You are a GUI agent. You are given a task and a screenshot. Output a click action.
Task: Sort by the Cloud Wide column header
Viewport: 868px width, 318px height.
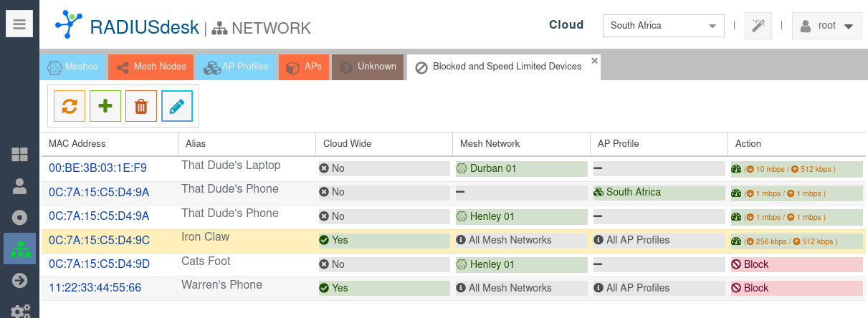348,143
